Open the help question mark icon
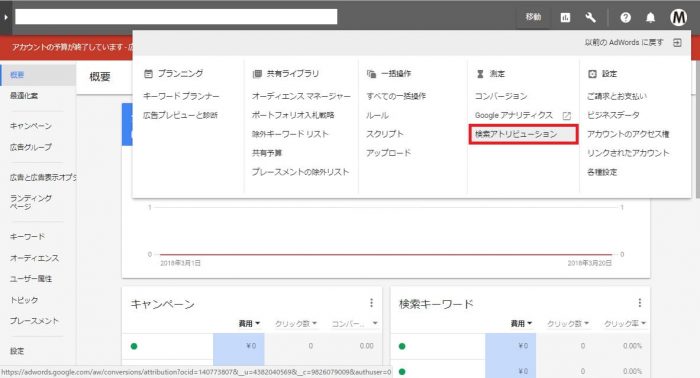Viewport: 700px width, 378px height. pos(625,17)
